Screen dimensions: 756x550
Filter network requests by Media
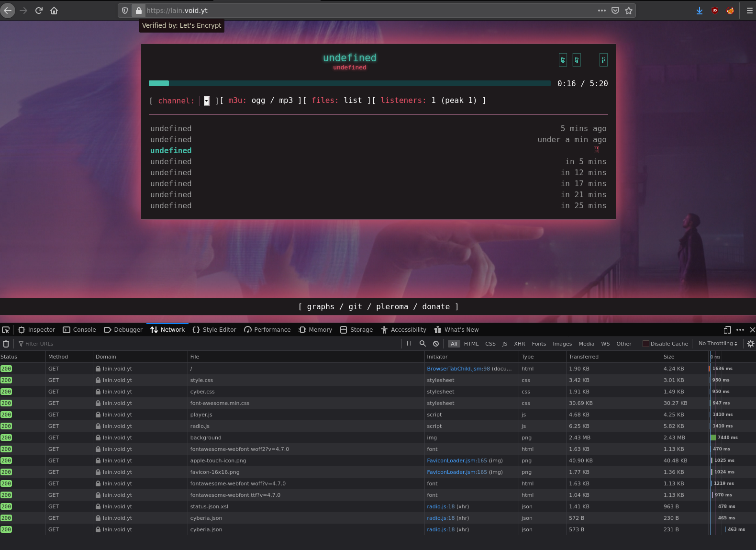(586, 344)
